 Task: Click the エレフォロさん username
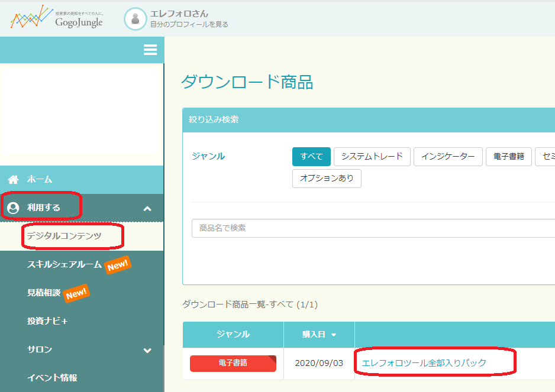coord(179,14)
